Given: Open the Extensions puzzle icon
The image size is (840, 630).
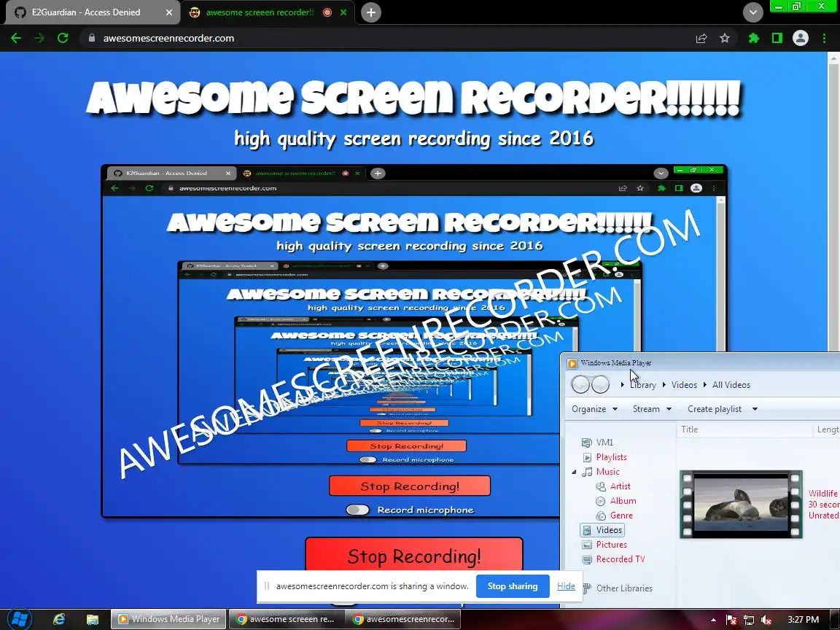Looking at the screenshot, I should 754,38.
